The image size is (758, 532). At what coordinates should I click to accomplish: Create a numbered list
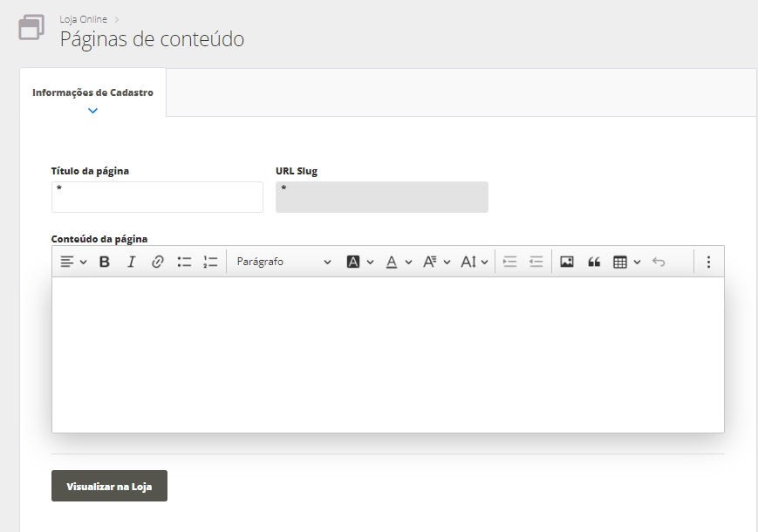(x=210, y=262)
